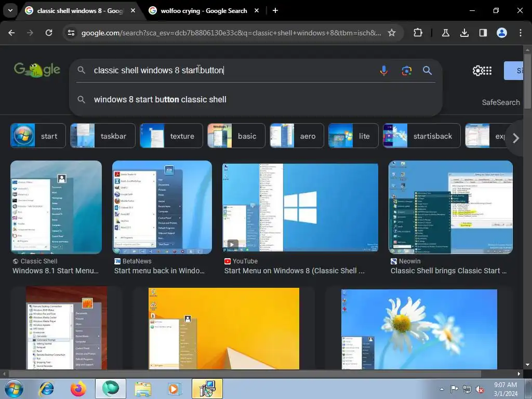Viewport: 532px width, 399px height.
Task: Search by image with Google Lens icon
Action: 406,71
